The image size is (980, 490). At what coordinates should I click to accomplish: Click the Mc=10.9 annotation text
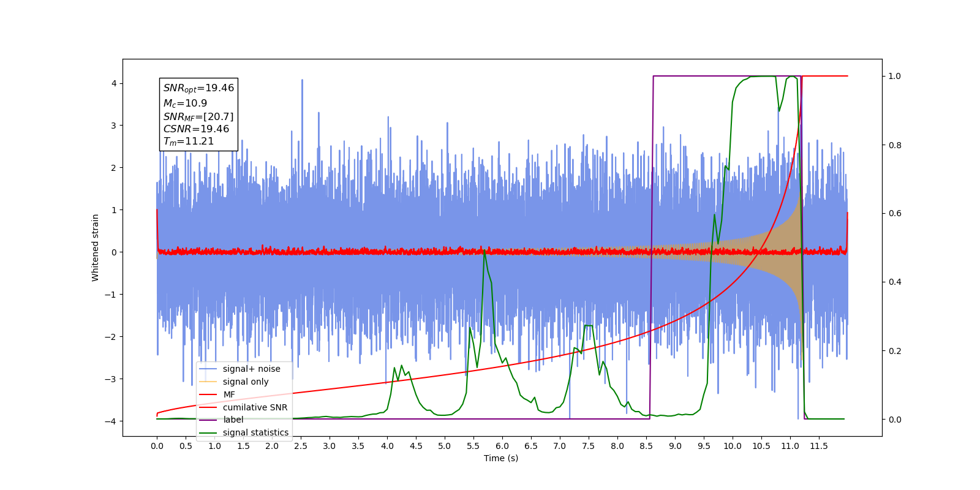point(185,104)
